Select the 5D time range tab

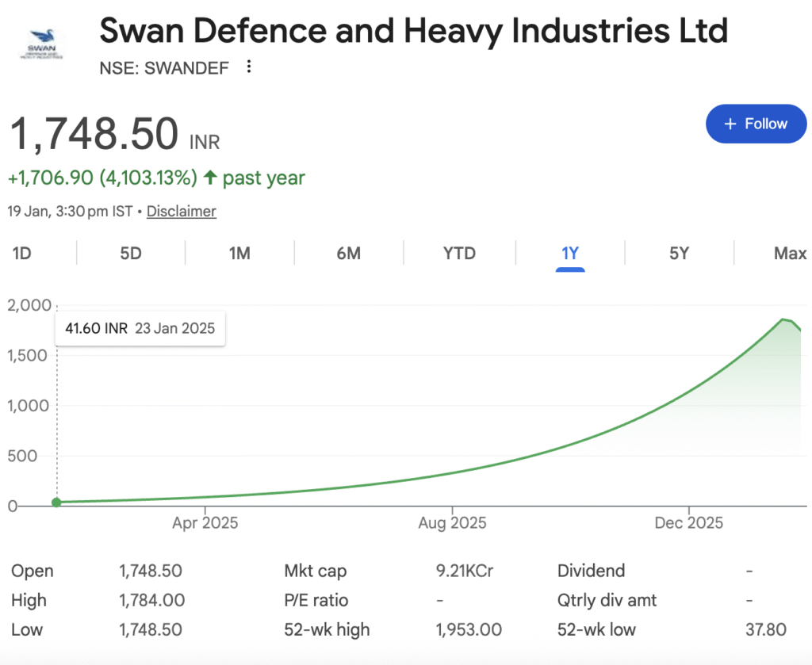[131, 254]
